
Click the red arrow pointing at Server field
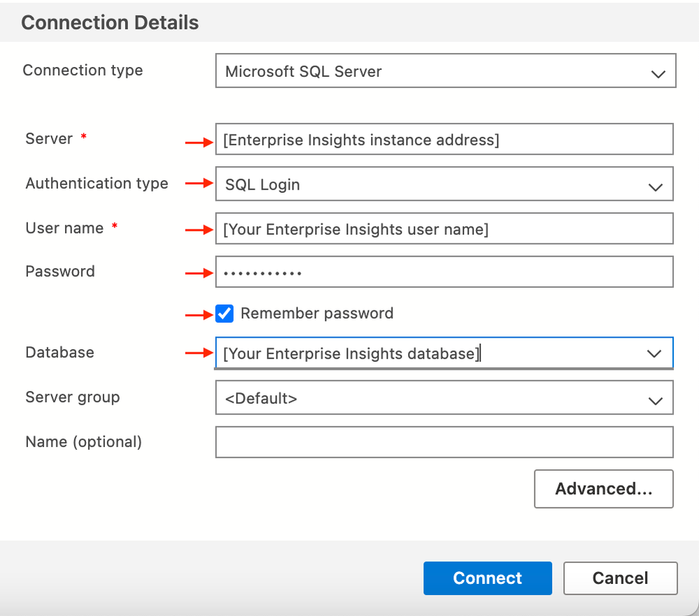199,143
